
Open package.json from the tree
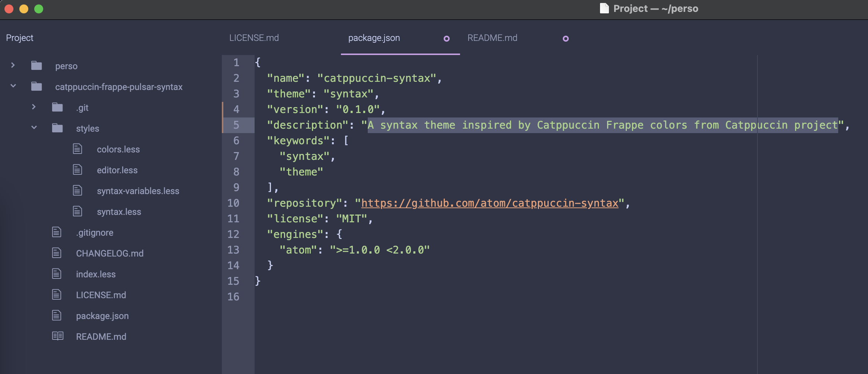(x=102, y=316)
